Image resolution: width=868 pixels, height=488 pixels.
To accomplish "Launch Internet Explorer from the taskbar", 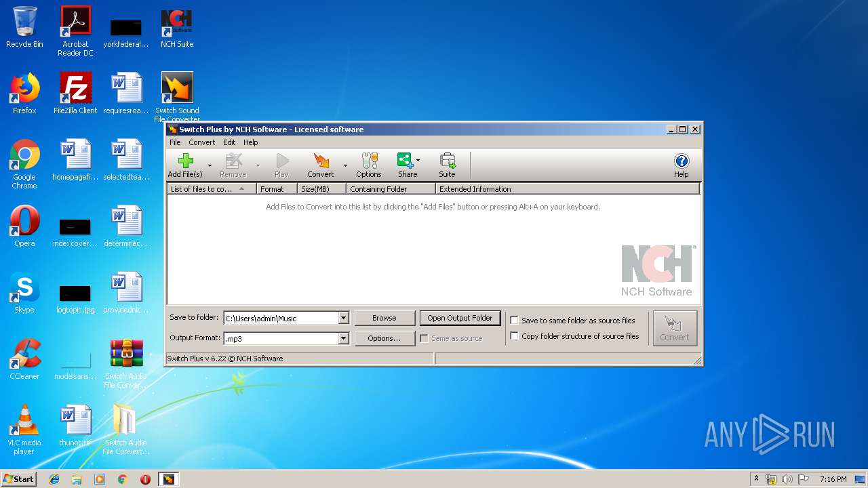I will (x=54, y=479).
